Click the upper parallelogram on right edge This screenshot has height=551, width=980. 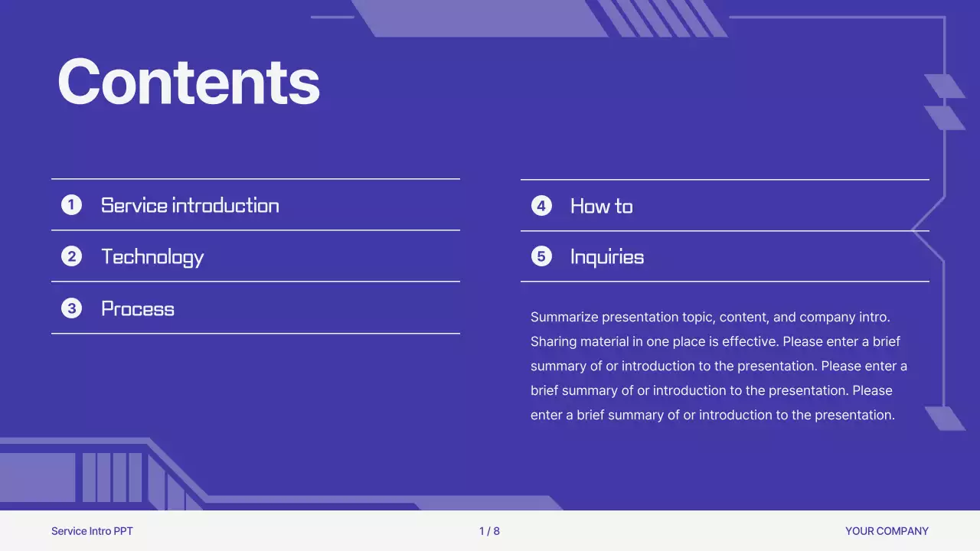tap(943, 86)
